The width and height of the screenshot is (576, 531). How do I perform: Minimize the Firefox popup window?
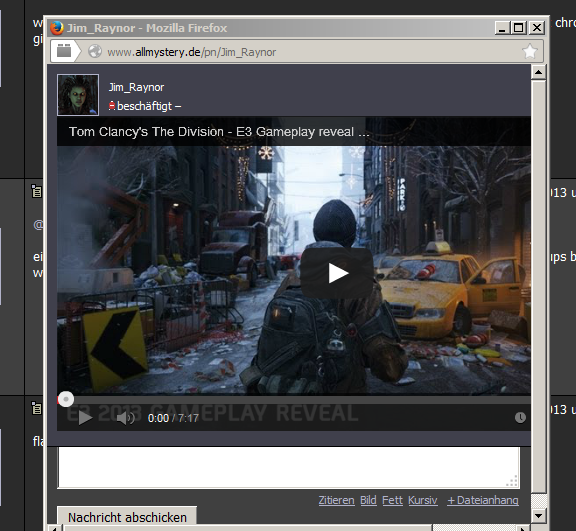click(x=501, y=28)
